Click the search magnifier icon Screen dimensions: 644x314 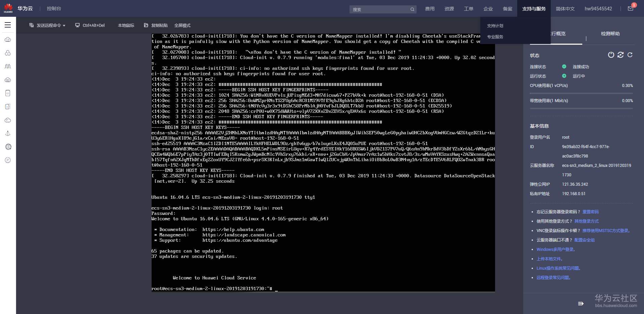click(412, 9)
